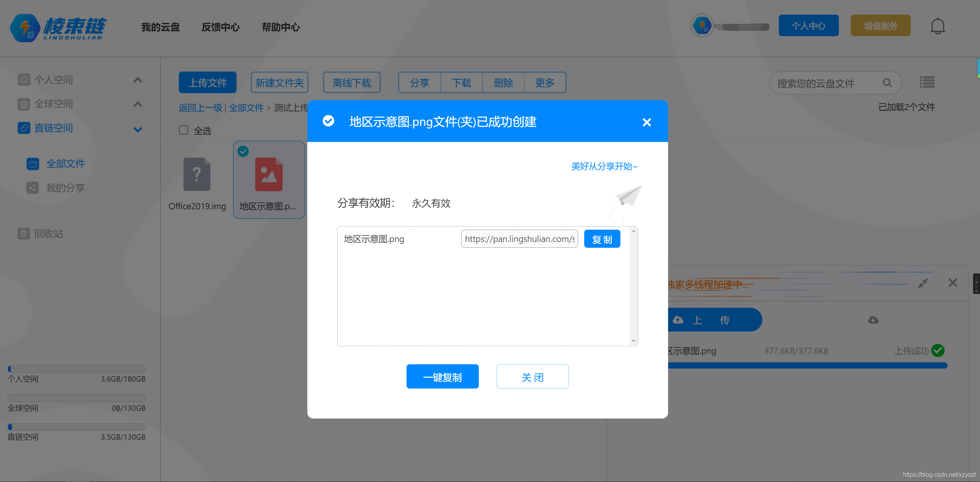Open the 帮助中心 menu item
Image resolution: width=980 pixels, height=482 pixels.
[280, 27]
